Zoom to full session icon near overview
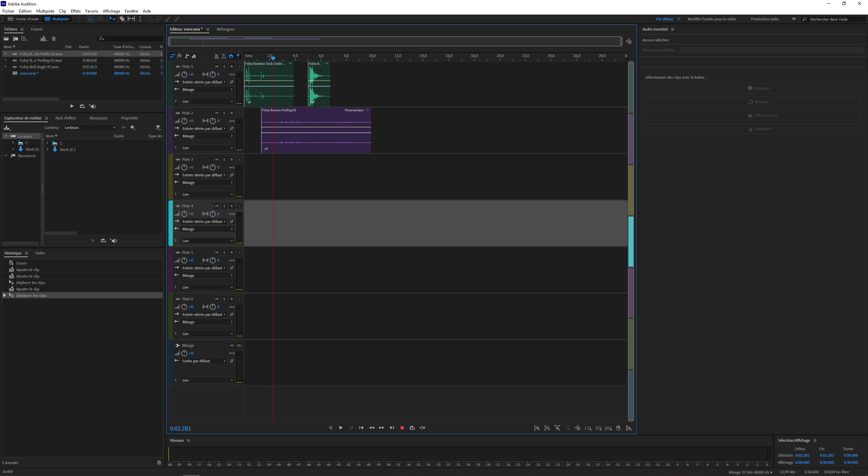Viewport: 868px width, 476px height. click(x=629, y=41)
